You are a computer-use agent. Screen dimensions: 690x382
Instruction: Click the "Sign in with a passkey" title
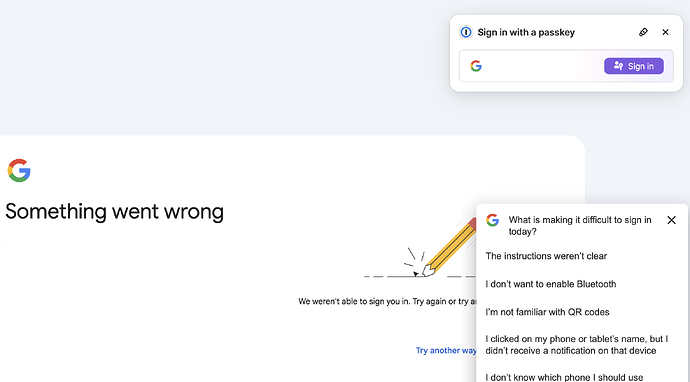coord(526,32)
